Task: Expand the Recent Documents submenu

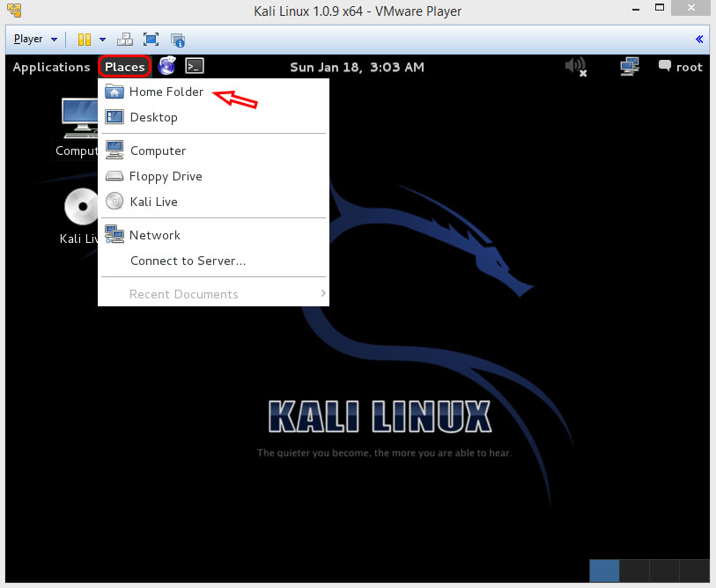Action: tap(213, 294)
